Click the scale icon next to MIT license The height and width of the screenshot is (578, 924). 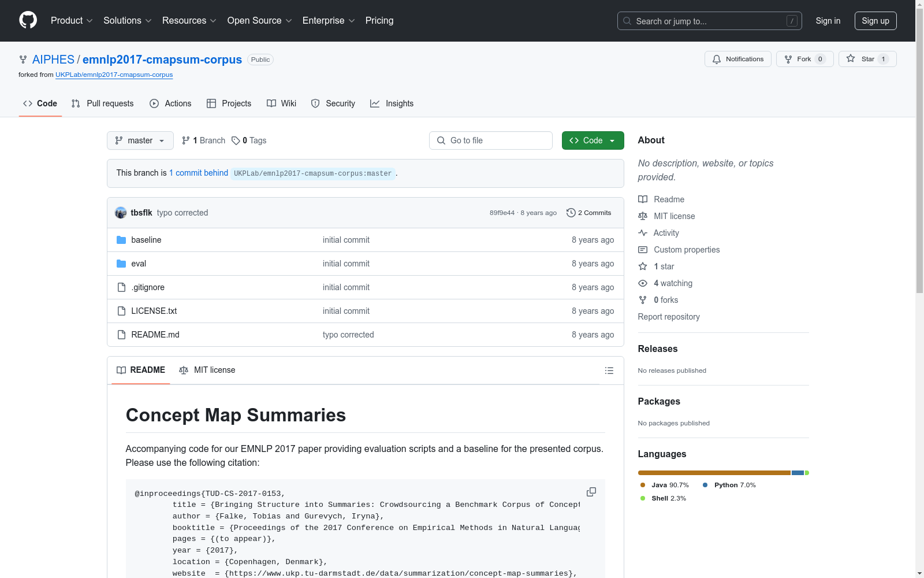[643, 216]
